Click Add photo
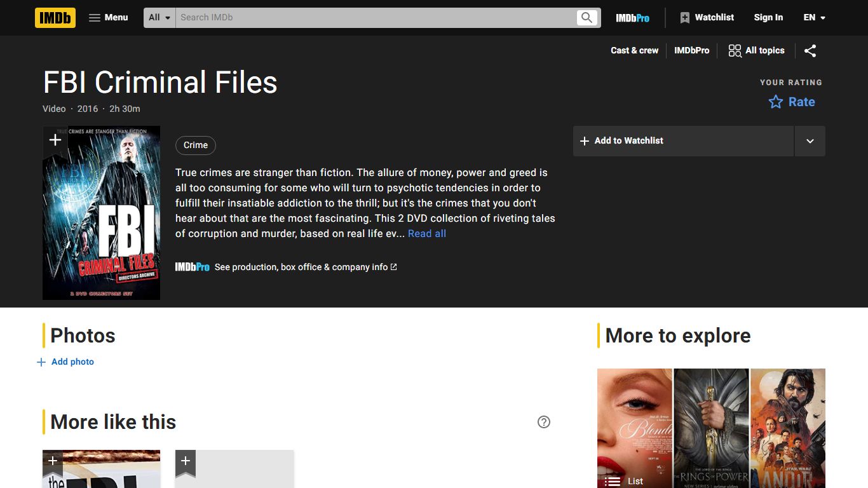Viewport: 868px width, 488px height. coord(65,362)
